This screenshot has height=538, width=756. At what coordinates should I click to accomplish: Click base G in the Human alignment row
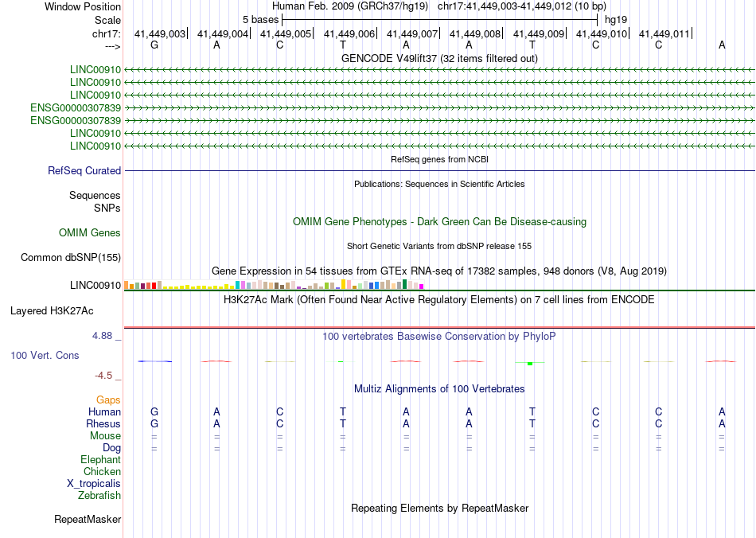coord(154,411)
